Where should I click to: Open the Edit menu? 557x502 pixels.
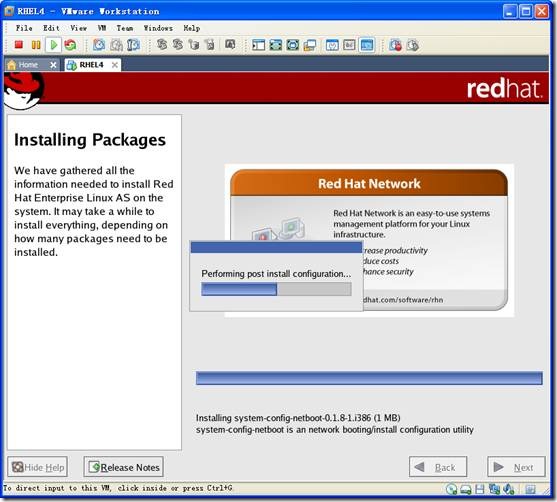pos(51,28)
